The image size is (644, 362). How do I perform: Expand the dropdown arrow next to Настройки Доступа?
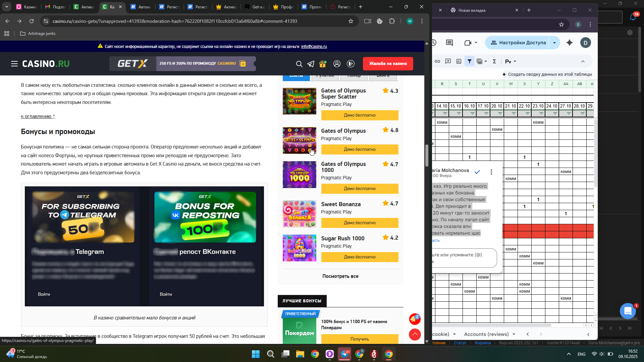(x=554, y=43)
